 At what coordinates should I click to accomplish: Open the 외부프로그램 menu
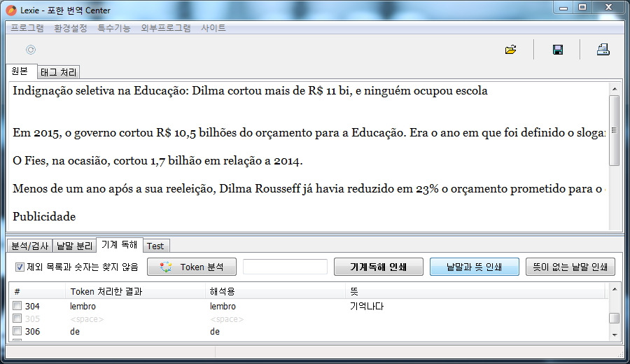point(166,28)
